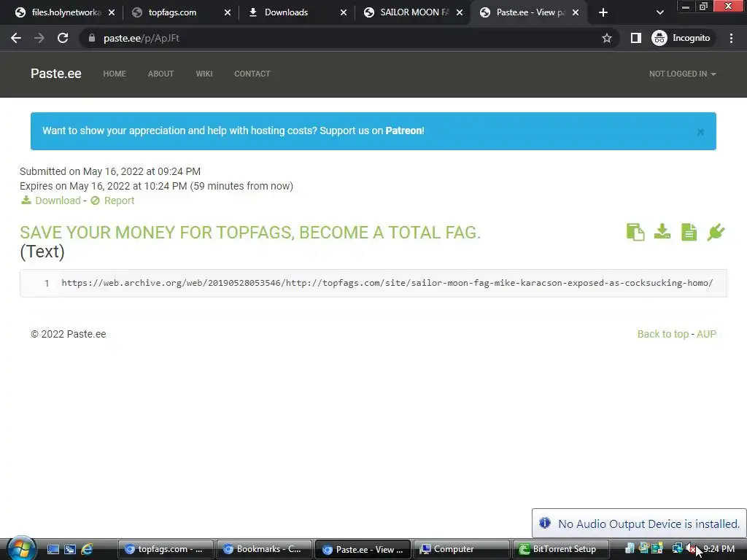The height and width of the screenshot is (560, 747).
Task: Open the HOME nav item
Action: point(115,74)
